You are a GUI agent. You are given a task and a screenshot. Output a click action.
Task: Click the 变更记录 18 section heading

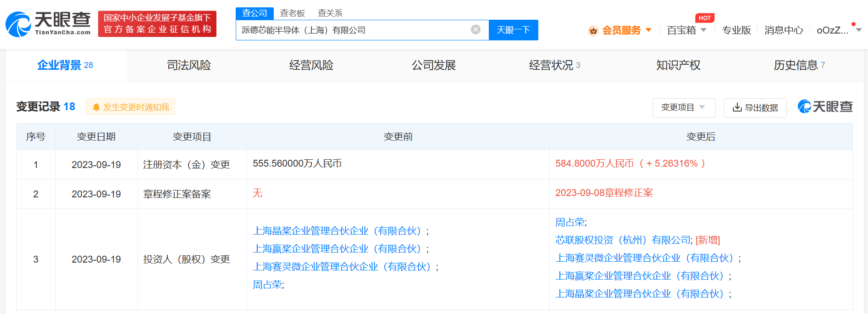point(46,107)
